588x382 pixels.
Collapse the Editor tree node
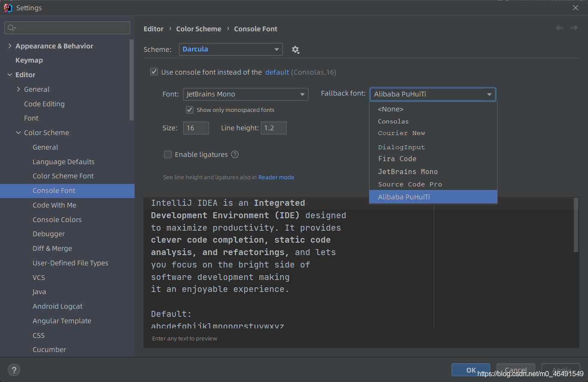pos(10,75)
